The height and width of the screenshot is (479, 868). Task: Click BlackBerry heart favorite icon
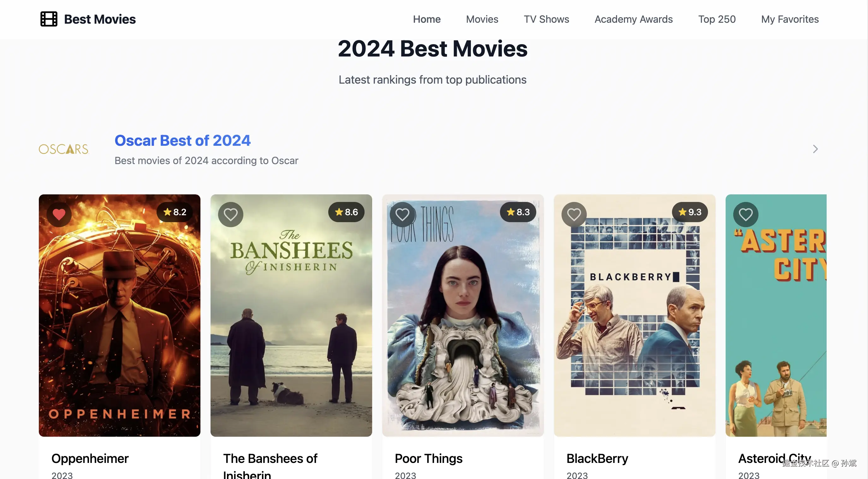[x=574, y=214]
